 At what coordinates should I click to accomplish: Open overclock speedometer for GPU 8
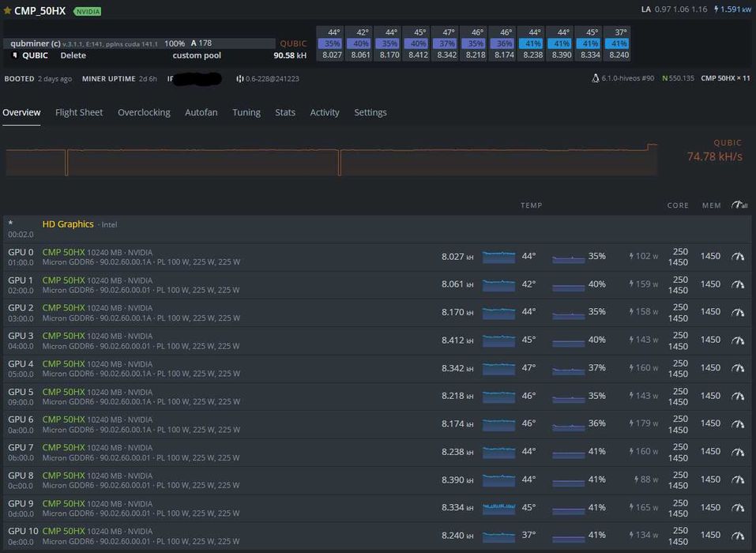click(x=738, y=480)
